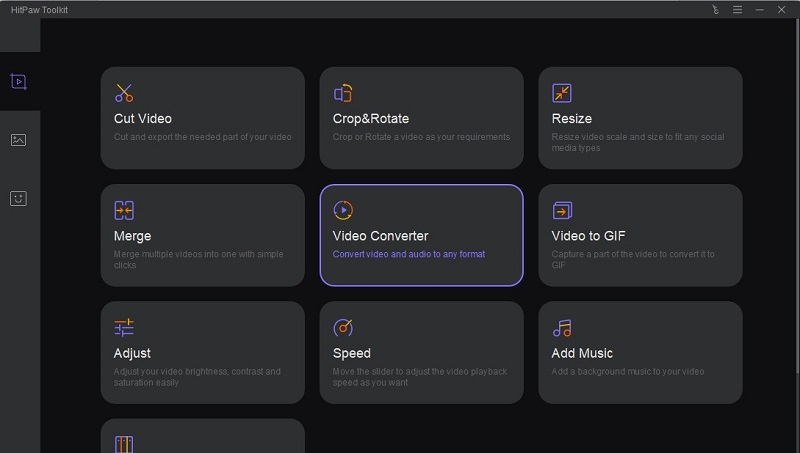The height and width of the screenshot is (453, 800).
Task: Open the smiley face sidebar tab
Action: point(19,198)
